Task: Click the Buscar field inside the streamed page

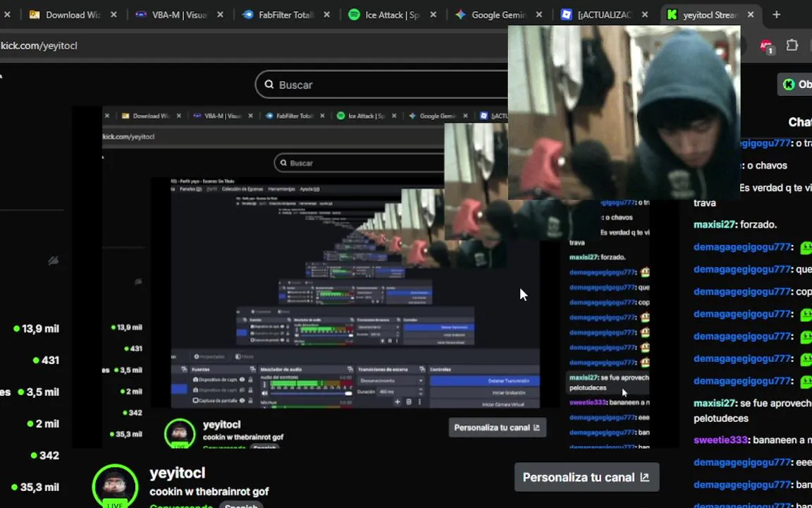Action: (359, 163)
